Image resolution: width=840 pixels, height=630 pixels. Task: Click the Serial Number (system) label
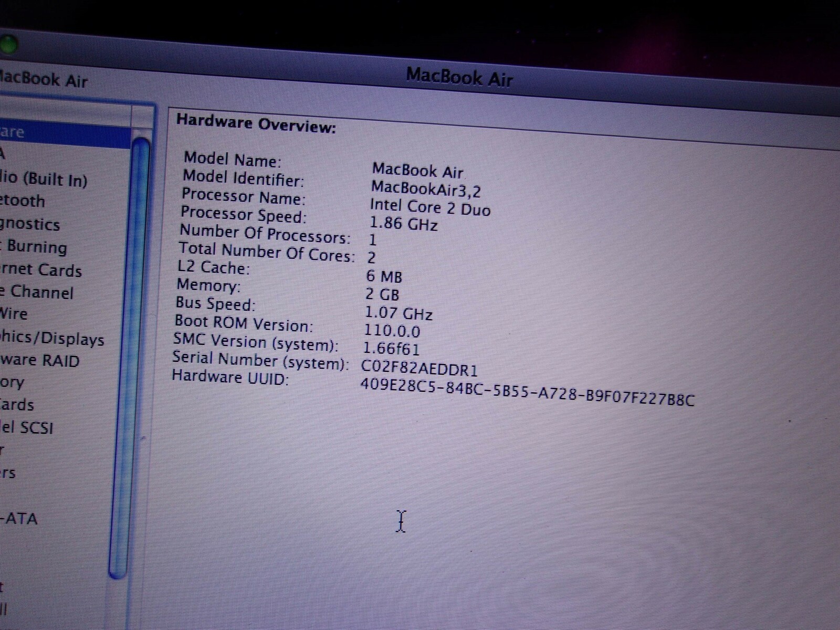tap(260, 360)
